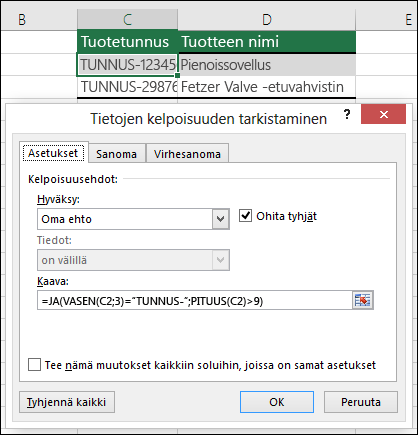Click the Hyväksy label
Viewport: 418px width, 435px height.
coord(58,199)
